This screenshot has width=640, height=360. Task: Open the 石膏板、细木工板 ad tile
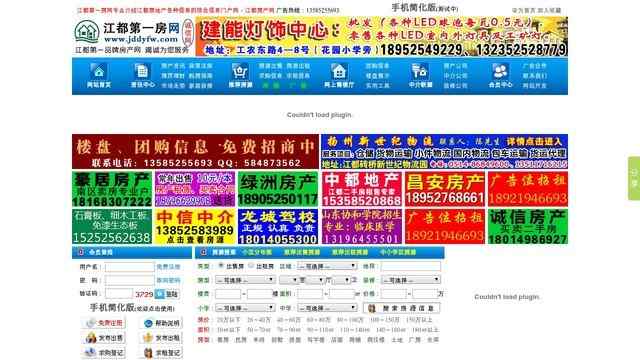pos(112,227)
